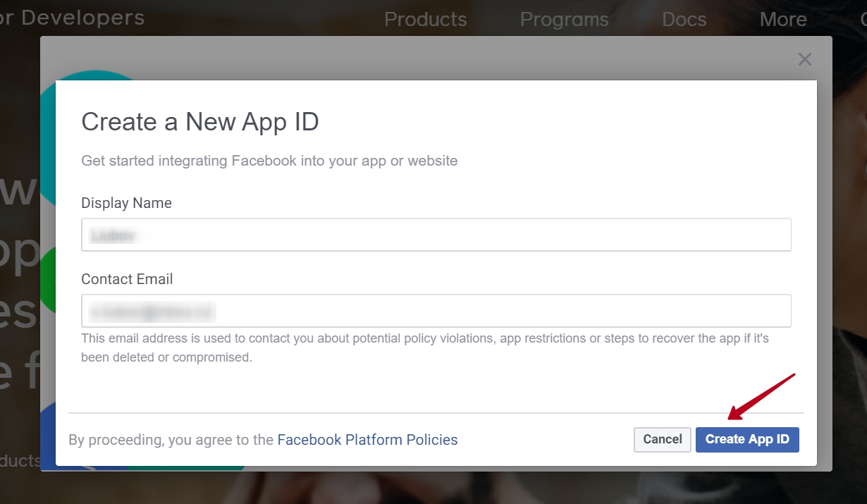
Task: Click the 'By proceeding, you agree' text
Action: (x=171, y=440)
